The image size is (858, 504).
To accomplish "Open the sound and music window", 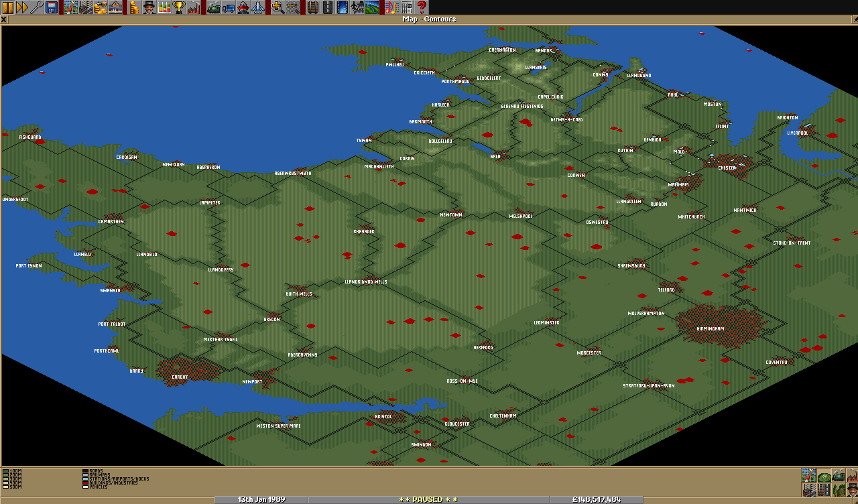I will (391, 7).
